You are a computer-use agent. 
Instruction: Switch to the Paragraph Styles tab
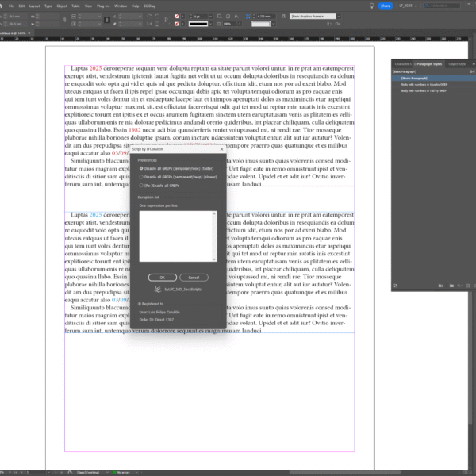[x=429, y=64]
